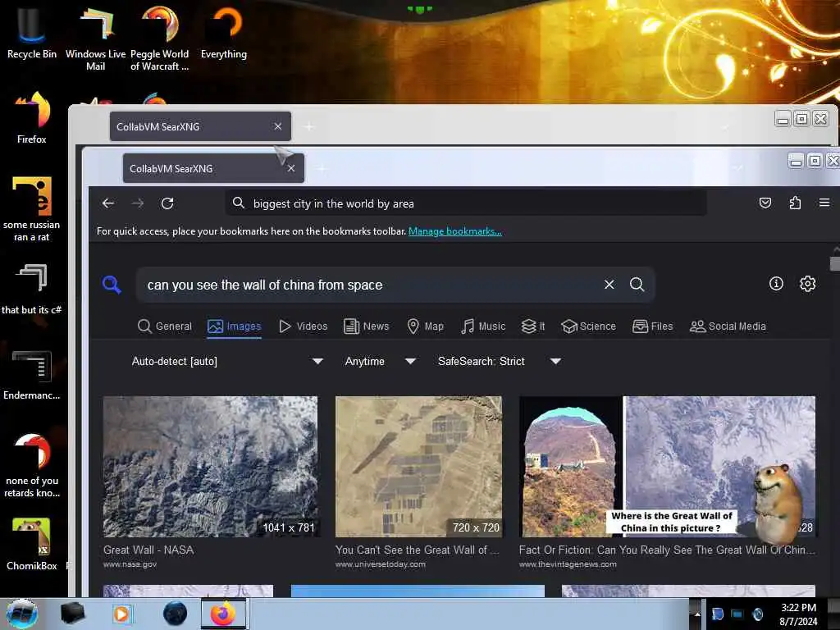Select the Images search tab
Viewport: 840px width, 630px height.
[x=234, y=326]
